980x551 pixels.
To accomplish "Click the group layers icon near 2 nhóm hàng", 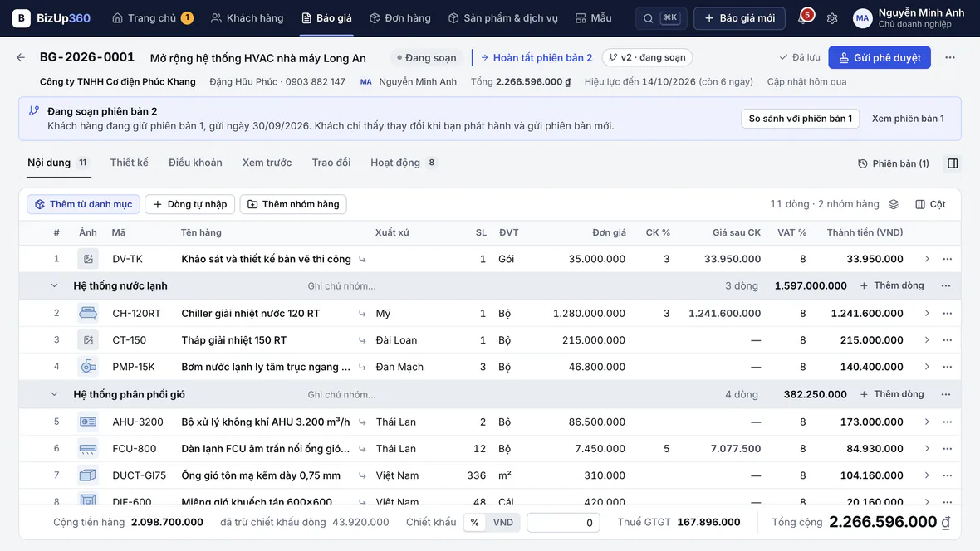I will click(x=893, y=204).
